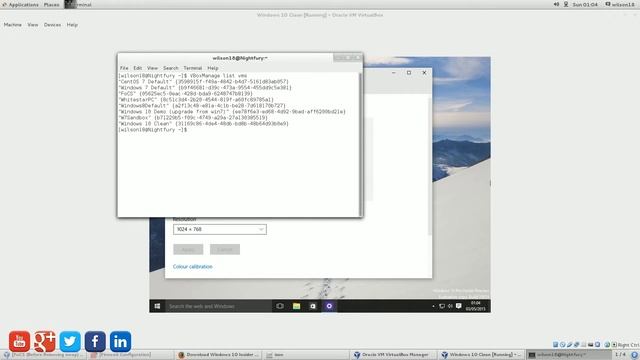Open the Sun 01:04 clock in top panel
640x360 pixels.
[x=585, y=4]
